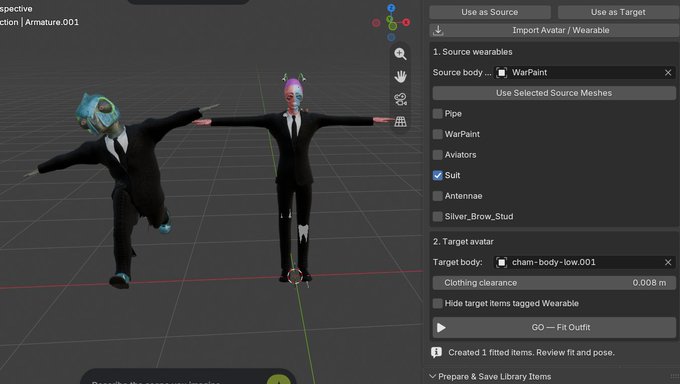
Task: Adjust the Clothing clearance slider
Action: point(554,283)
